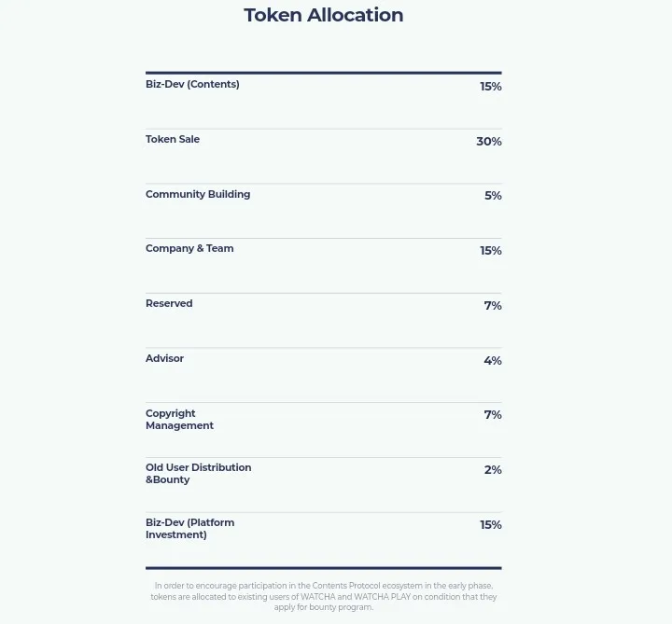The height and width of the screenshot is (624, 672).
Task: Select the Copyright Management label
Action: pyautogui.click(x=179, y=420)
